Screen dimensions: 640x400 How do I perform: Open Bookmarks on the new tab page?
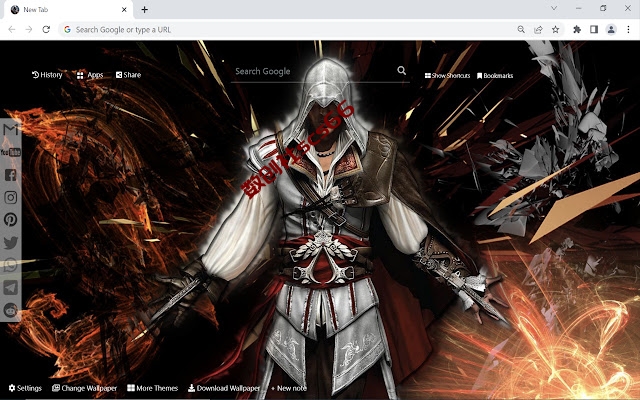[x=495, y=76]
